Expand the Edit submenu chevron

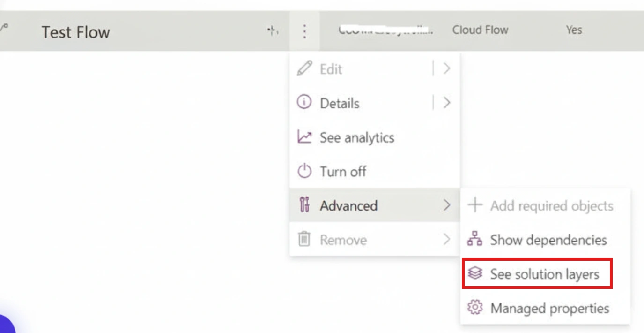[x=446, y=68]
